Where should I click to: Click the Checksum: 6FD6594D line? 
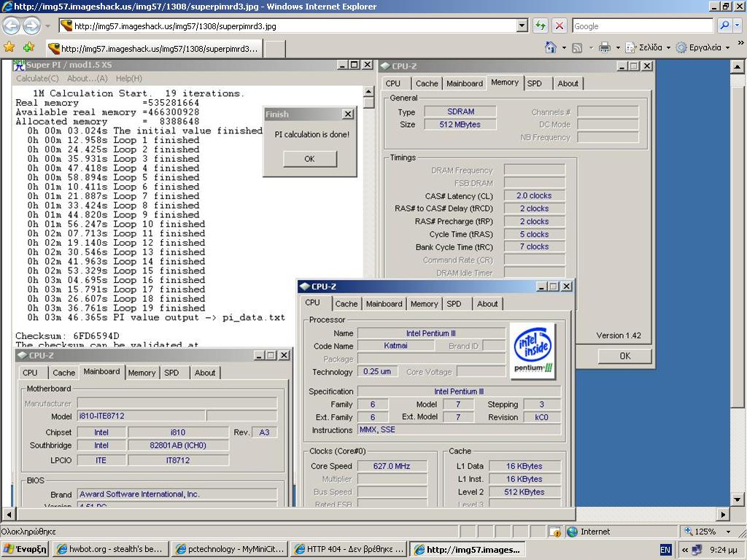coord(67,335)
